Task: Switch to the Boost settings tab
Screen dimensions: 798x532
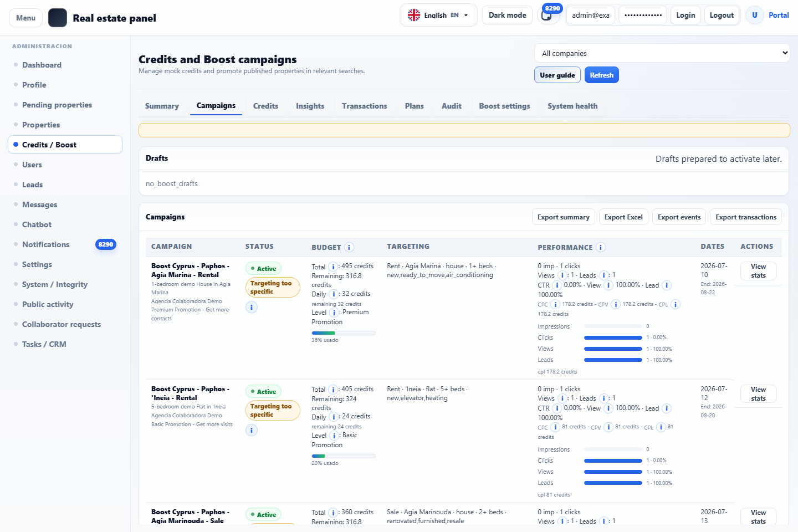Action: [x=504, y=106]
